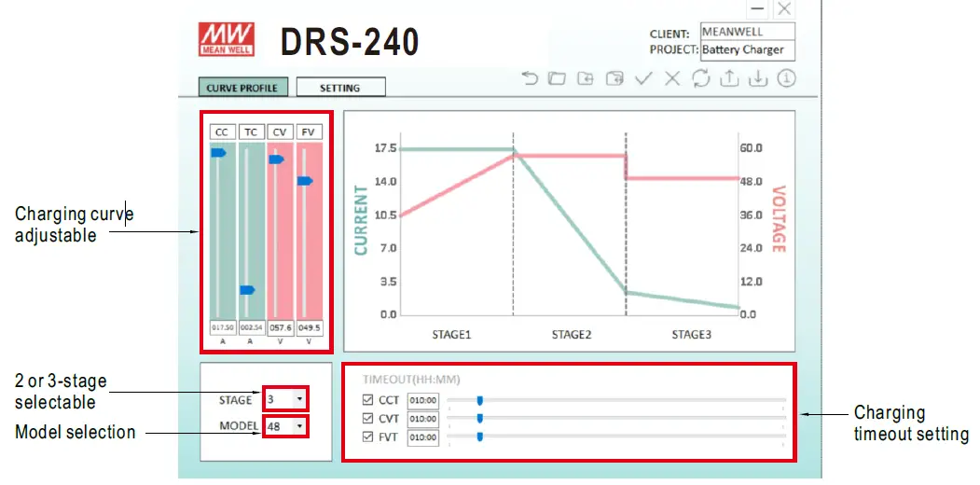Click the download arrow icon
This screenshot has width=980, height=485.
click(x=757, y=78)
